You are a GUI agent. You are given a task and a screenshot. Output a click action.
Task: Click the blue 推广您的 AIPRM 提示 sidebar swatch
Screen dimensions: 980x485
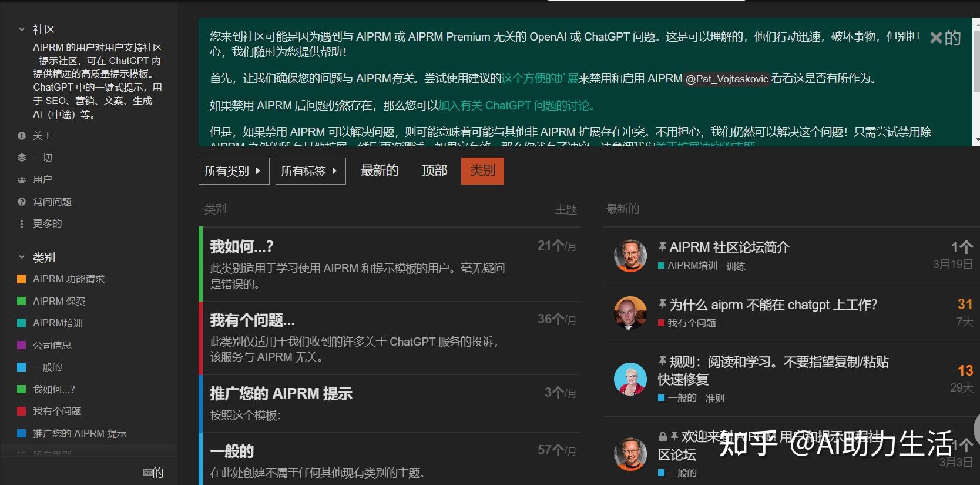[22, 433]
